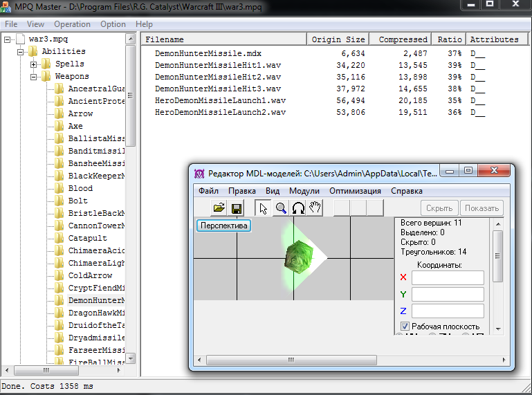The width and height of the screenshot is (532, 395).
Task: Pick the hand pan tool
Action: pos(315,208)
